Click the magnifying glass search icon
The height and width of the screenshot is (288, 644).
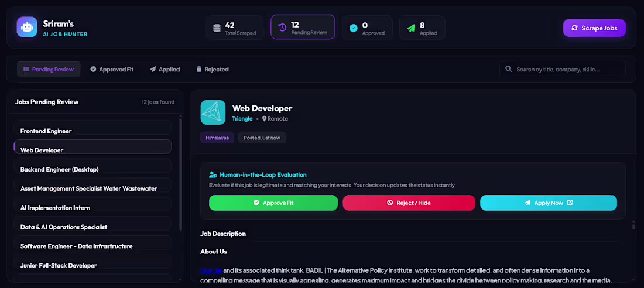[508, 69]
